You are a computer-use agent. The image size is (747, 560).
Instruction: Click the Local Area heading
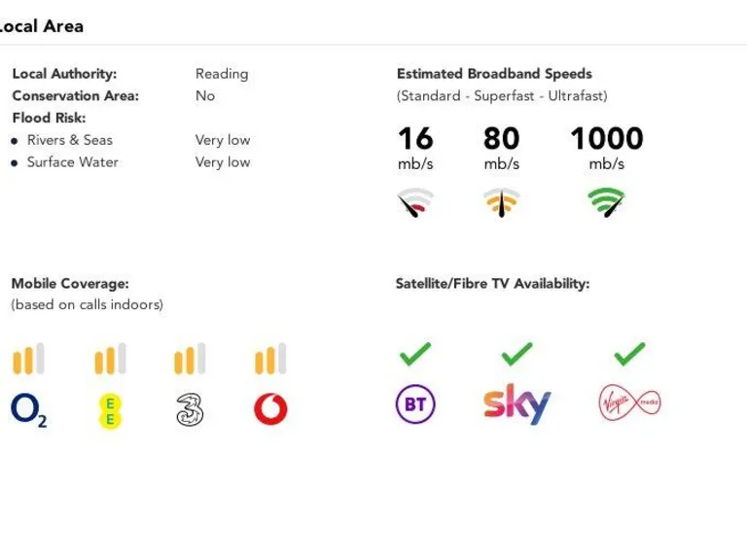(41, 26)
